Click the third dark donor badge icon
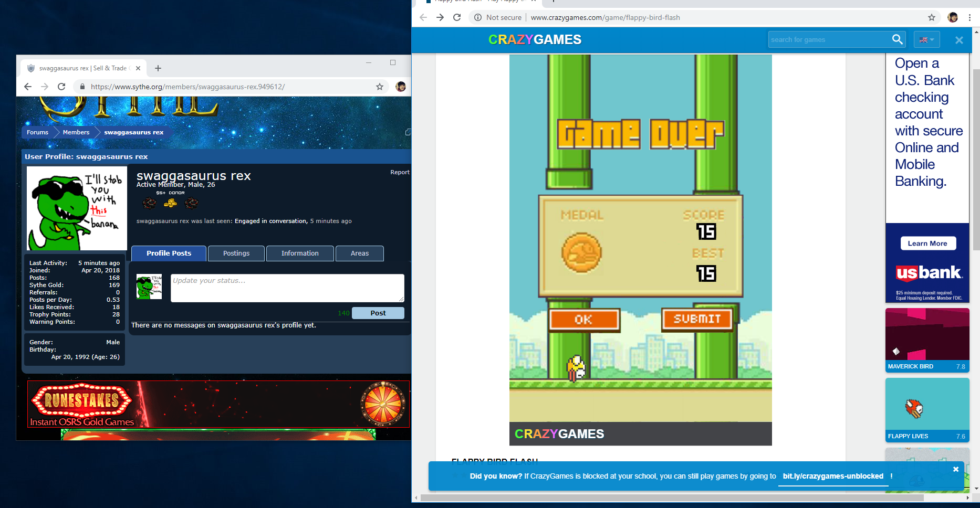Screen dimensions: 980x508 192,203
